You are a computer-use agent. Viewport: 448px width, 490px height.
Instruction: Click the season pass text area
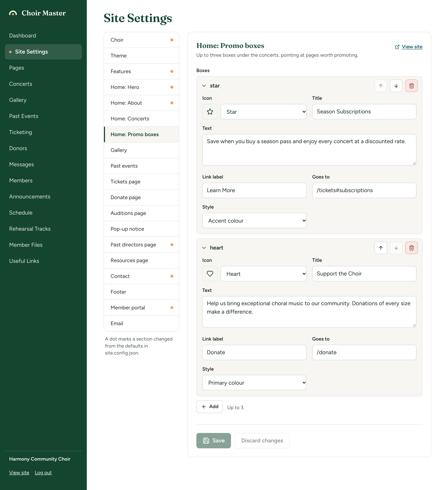tap(309, 150)
